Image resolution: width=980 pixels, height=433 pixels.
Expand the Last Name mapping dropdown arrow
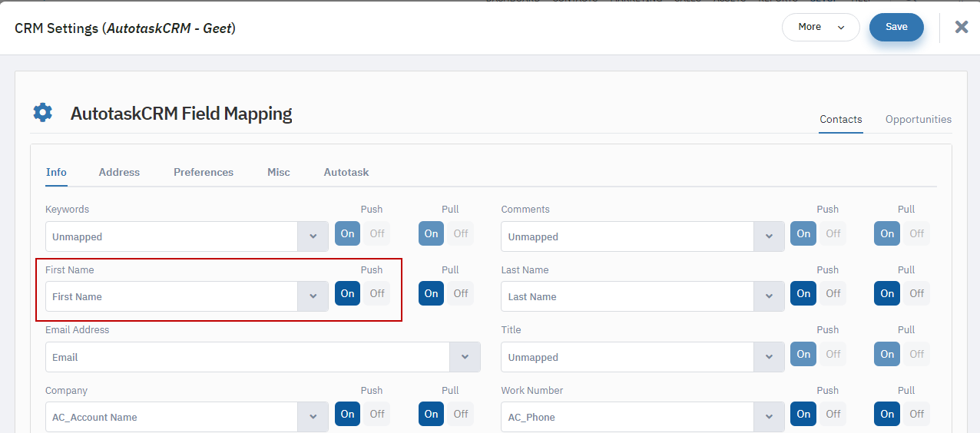point(769,296)
